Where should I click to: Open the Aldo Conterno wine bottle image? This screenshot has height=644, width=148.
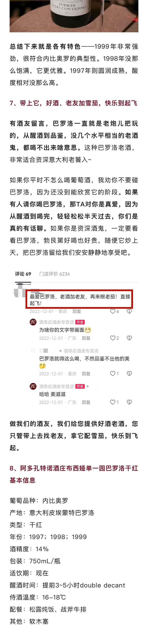tap(74, 16)
